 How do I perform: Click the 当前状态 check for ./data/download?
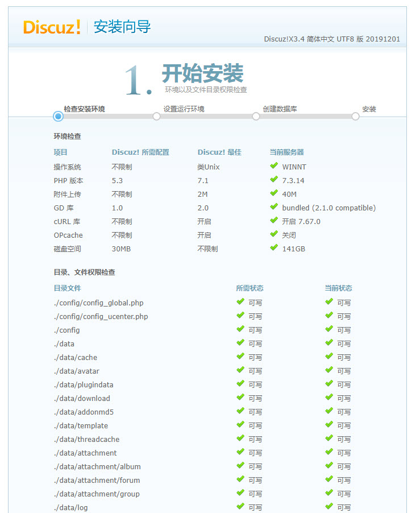click(x=329, y=397)
